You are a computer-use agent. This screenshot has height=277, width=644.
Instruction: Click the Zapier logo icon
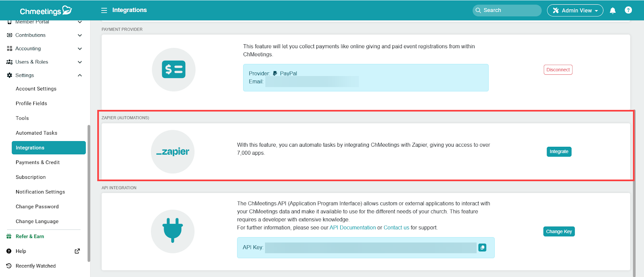coord(173,152)
